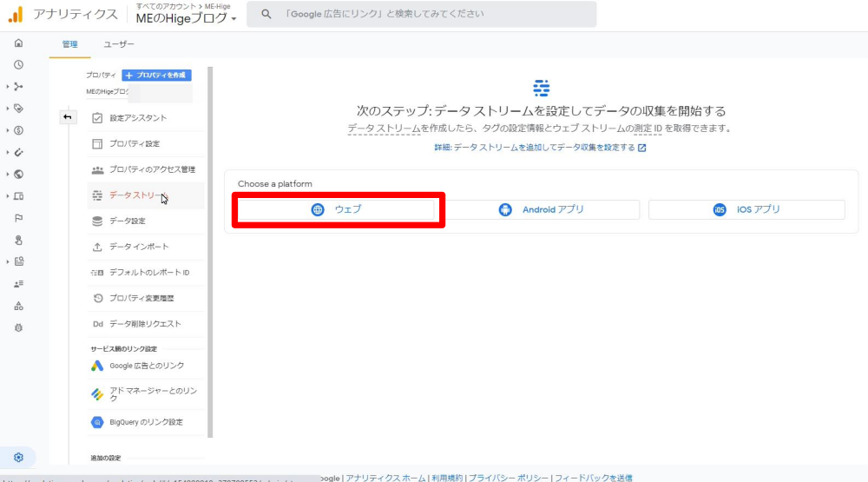
Task: Click アナリティクス ホーム footer link
Action: 386,478
